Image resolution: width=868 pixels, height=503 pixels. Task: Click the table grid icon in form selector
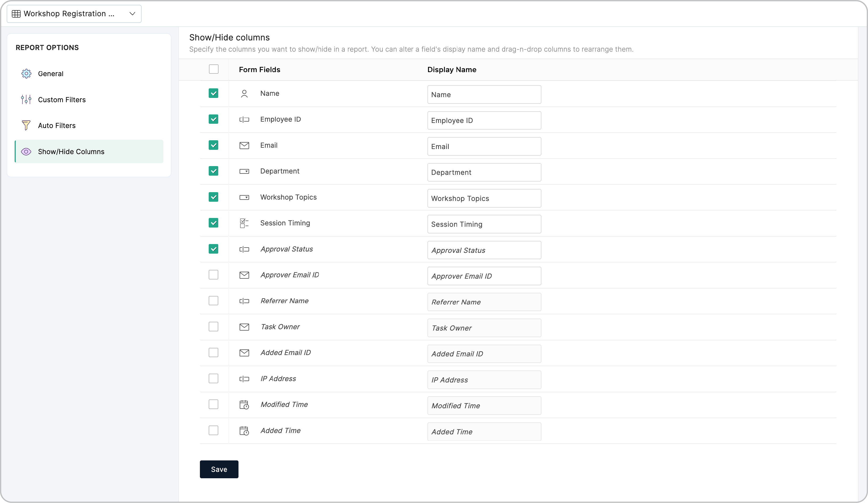tap(16, 13)
